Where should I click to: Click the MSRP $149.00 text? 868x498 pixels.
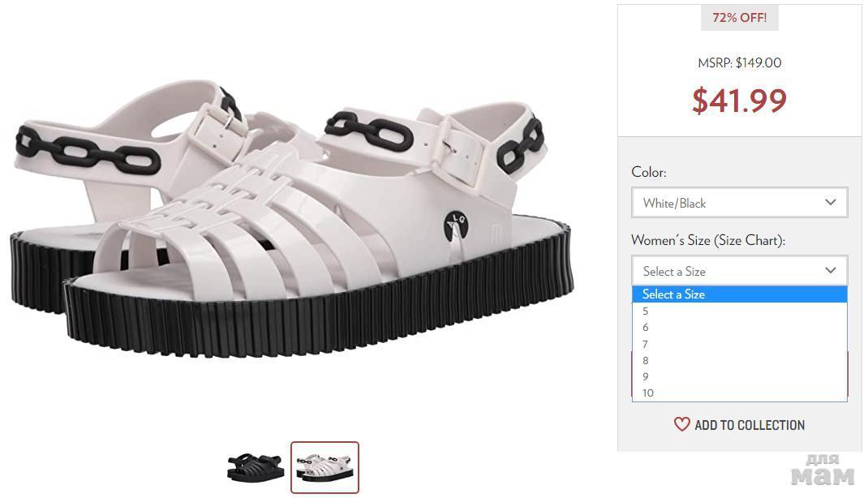pos(739,62)
